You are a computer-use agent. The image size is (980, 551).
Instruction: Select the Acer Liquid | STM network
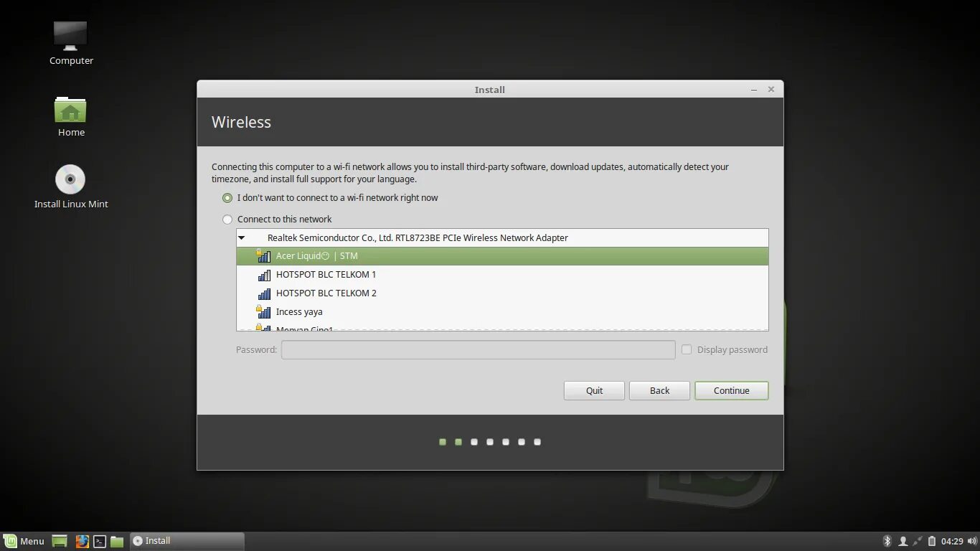click(x=502, y=256)
